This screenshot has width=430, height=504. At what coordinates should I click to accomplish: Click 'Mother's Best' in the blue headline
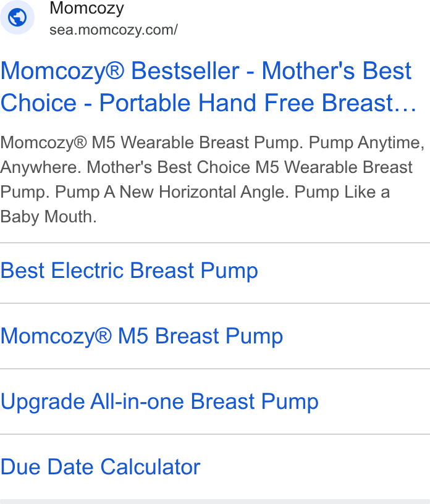[x=337, y=70]
